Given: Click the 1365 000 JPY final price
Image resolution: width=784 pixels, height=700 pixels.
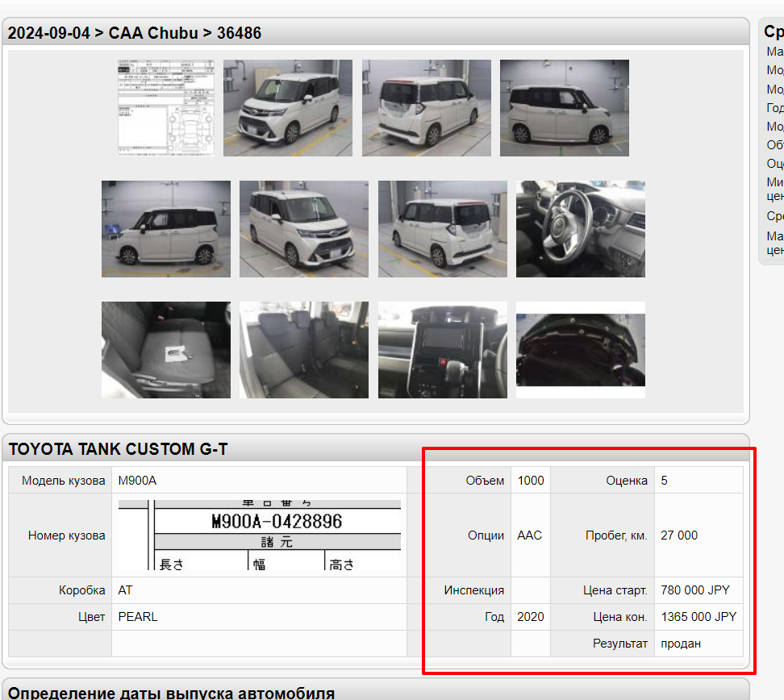Looking at the screenshot, I should pos(699,617).
